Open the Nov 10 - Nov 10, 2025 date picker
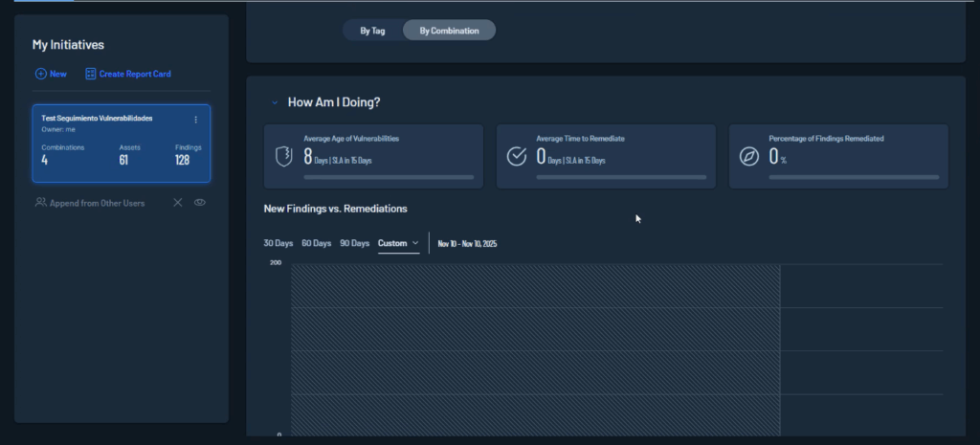Screen dimensions: 980x445 [x=467, y=244]
